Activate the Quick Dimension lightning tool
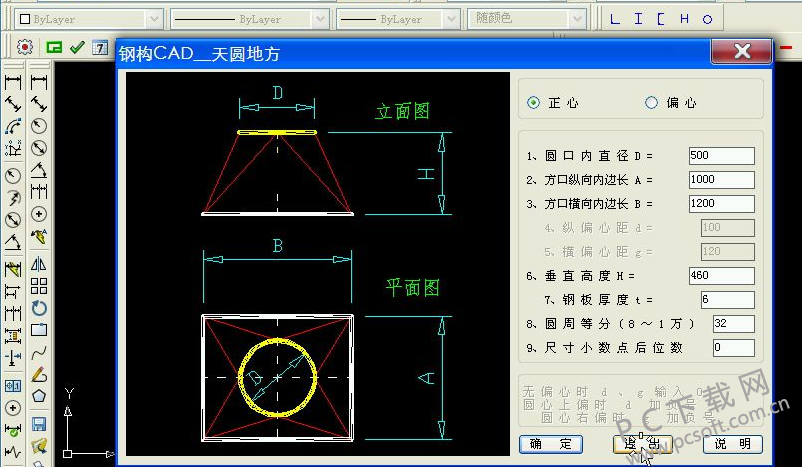802x467 pixels. click(13, 269)
